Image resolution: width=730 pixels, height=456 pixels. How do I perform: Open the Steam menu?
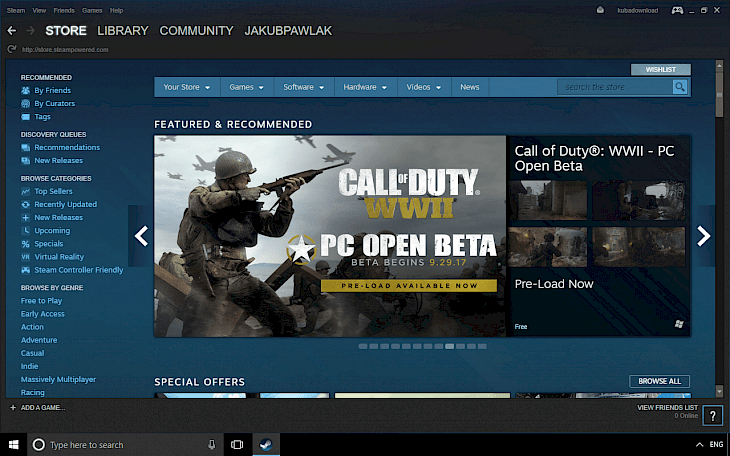(16, 10)
